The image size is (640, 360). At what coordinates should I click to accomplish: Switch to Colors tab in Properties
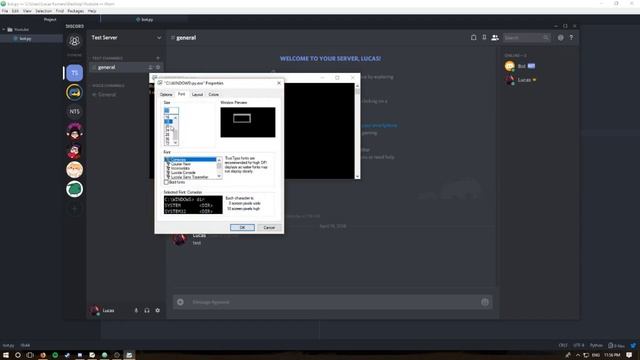click(213, 94)
